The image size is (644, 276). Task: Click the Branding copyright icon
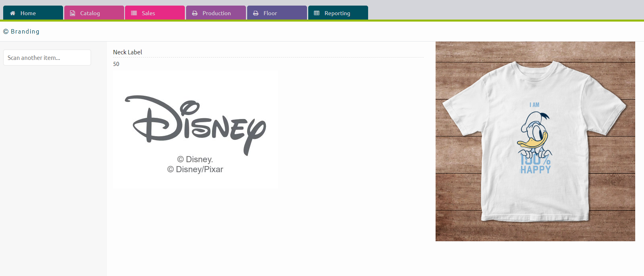(x=6, y=32)
